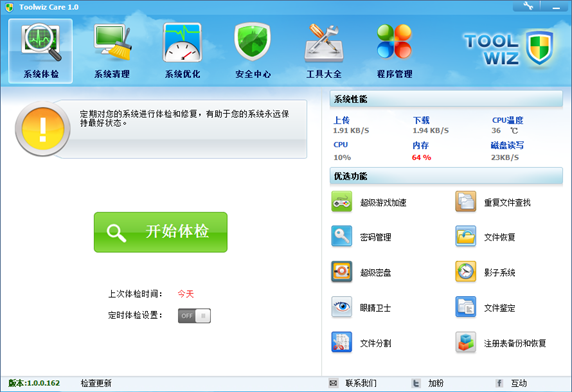
Task: Click the 互动 interact link
Action: coord(519,383)
